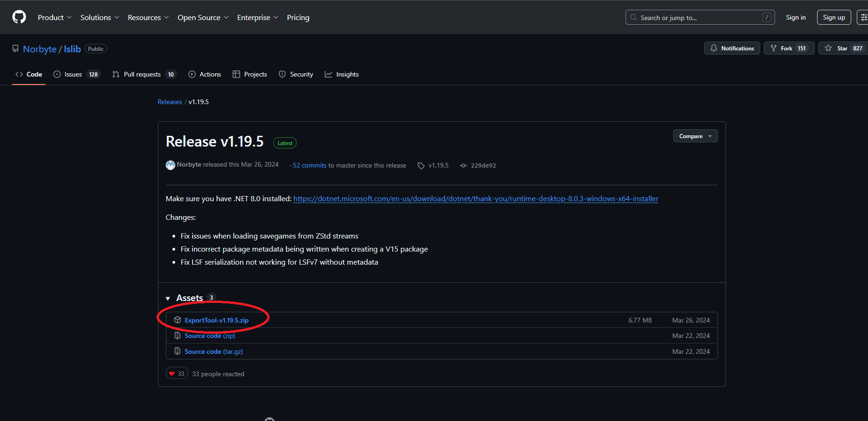Click the Latest release badge
The image size is (868, 421).
(285, 143)
